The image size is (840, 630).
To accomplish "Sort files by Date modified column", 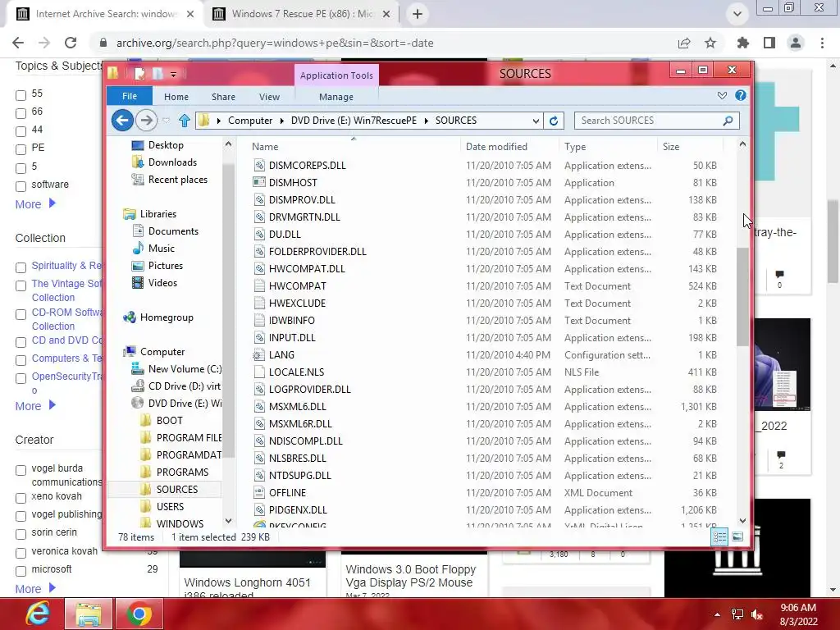I will click(496, 147).
